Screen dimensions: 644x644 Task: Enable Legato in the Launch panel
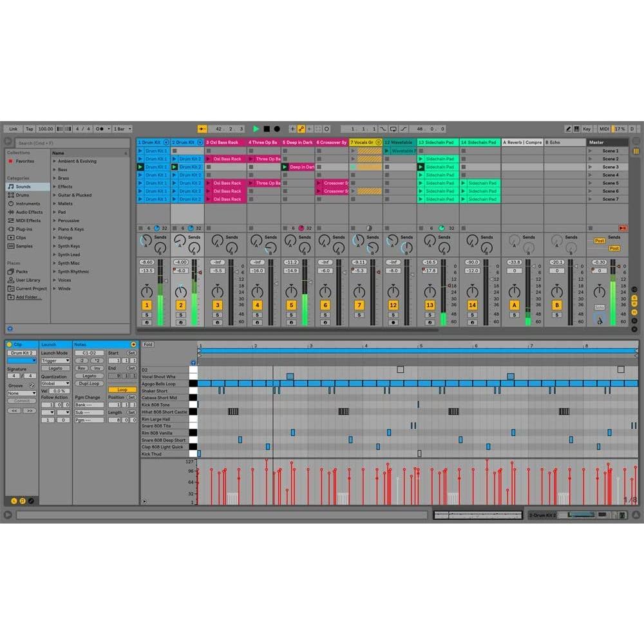55,368
